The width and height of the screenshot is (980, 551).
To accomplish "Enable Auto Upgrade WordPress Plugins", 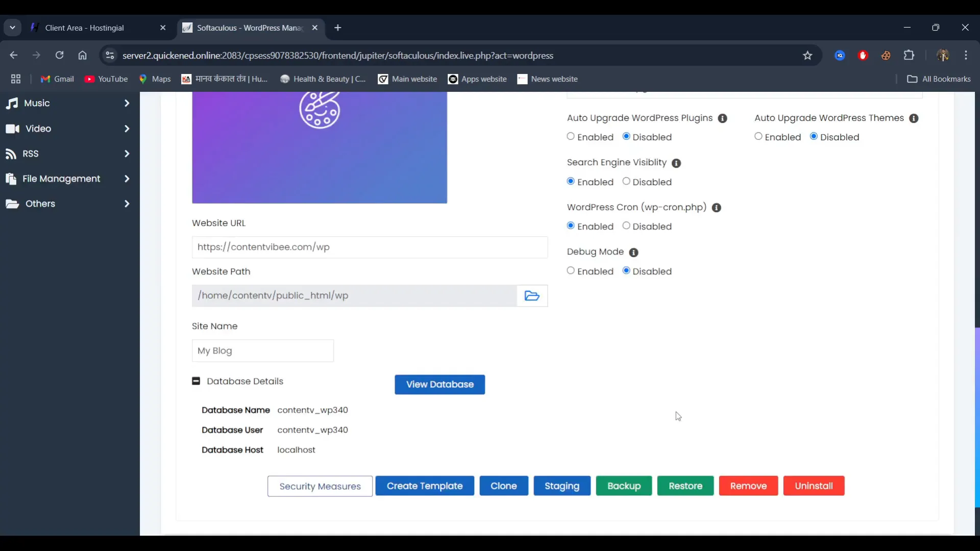I will click(571, 137).
